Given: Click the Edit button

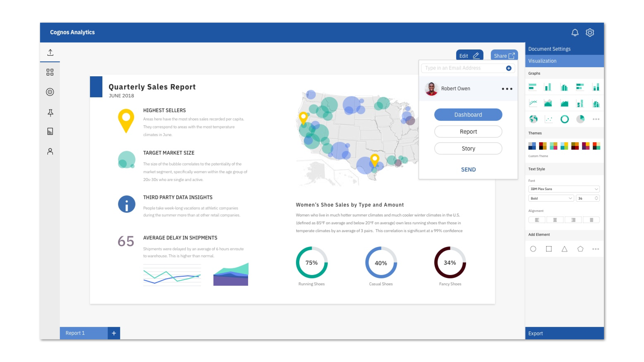Looking at the screenshot, I should tap(469, 56).
